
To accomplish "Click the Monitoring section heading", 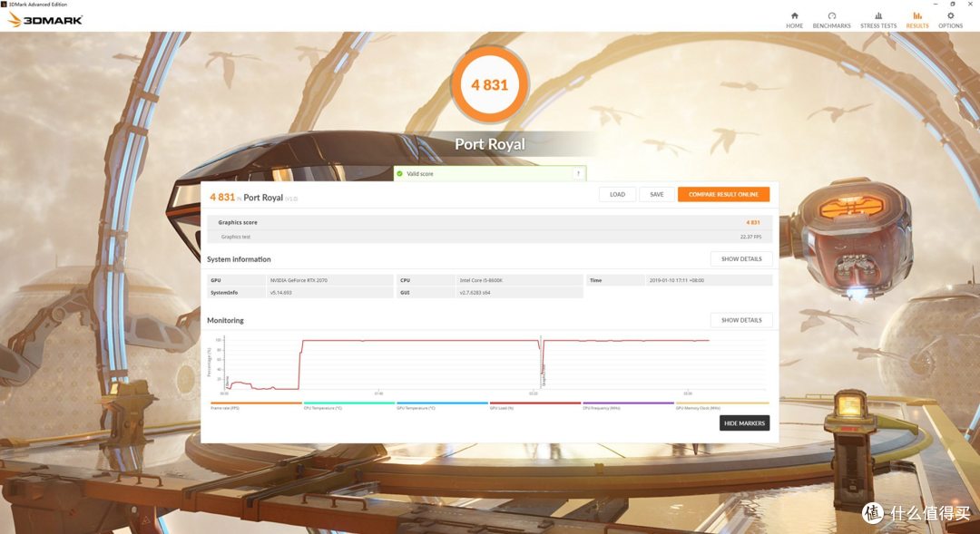I will pyautogui.click(x=225, y=320).
